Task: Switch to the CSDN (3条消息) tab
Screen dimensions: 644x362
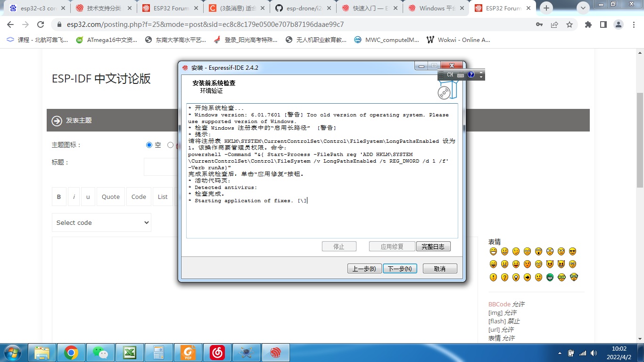Action: pyautogui.click(x=237, y=8)
